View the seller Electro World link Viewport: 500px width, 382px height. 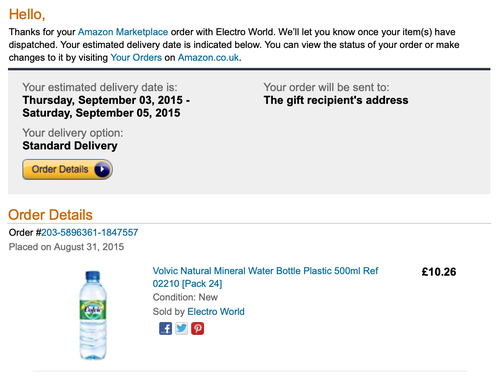(x=216, y=311)
